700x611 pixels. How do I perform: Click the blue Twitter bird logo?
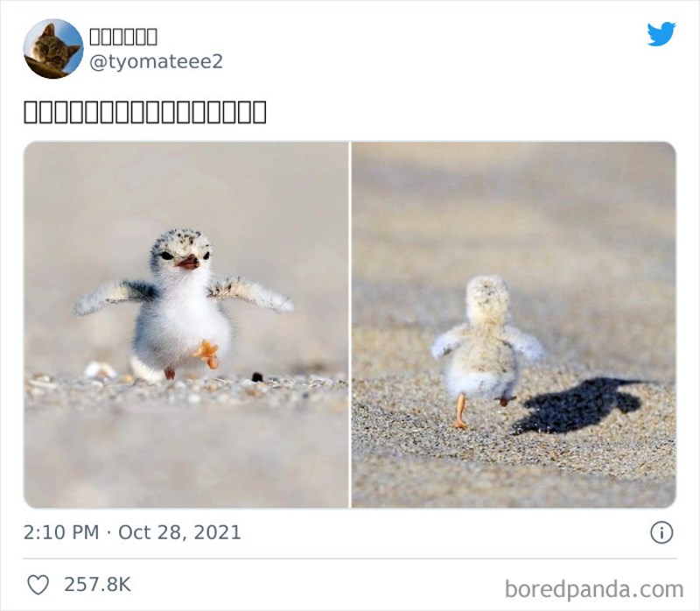pos(661,33)
